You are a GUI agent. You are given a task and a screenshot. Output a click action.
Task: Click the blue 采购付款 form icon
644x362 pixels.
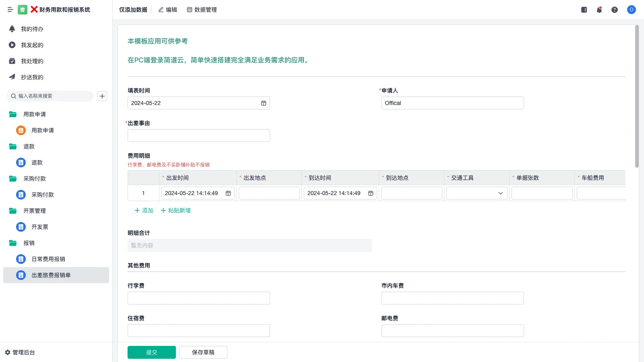[21, 195]
